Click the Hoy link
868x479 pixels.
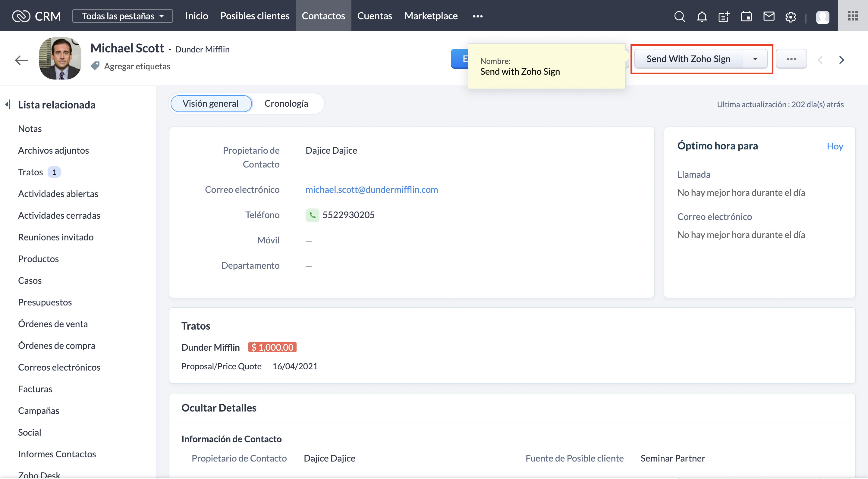coord(835,146)
